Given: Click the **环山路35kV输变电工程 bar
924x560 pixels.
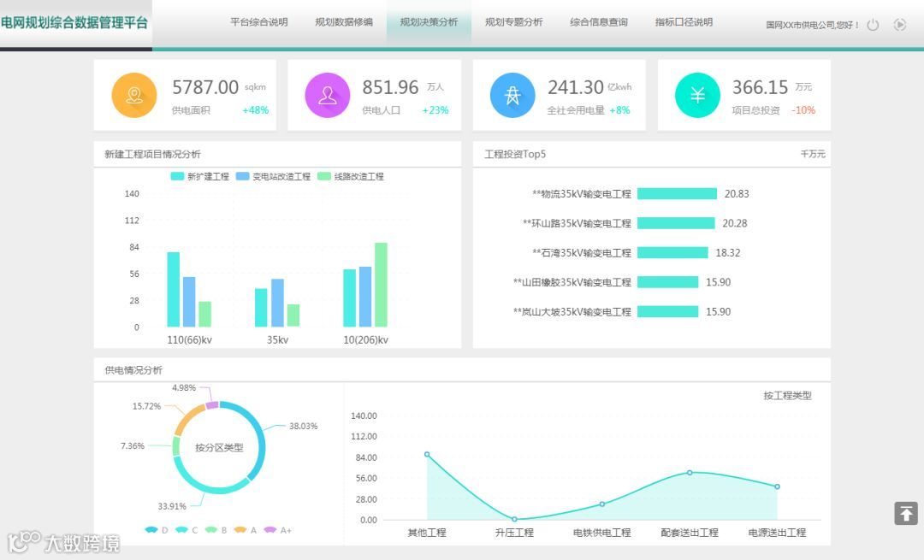Looking at the screenshot, I should 676,223.
